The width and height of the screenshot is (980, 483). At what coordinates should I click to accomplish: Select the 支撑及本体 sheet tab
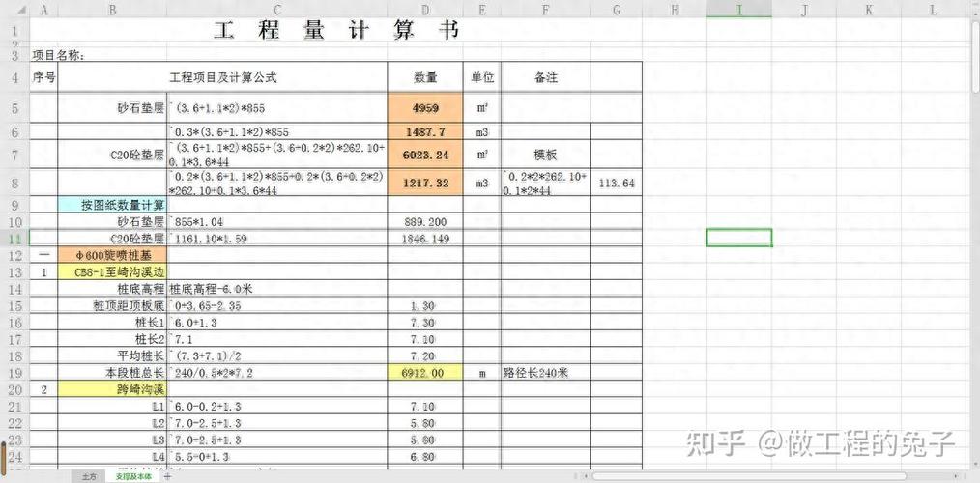pyautogui.click(x=133, y=477)
